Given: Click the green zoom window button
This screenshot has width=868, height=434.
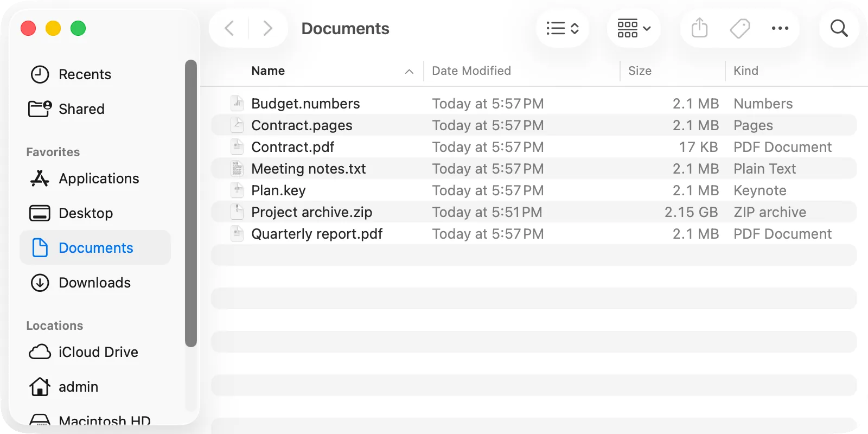Looking at the screenshot, I should [x=78, y=28].
